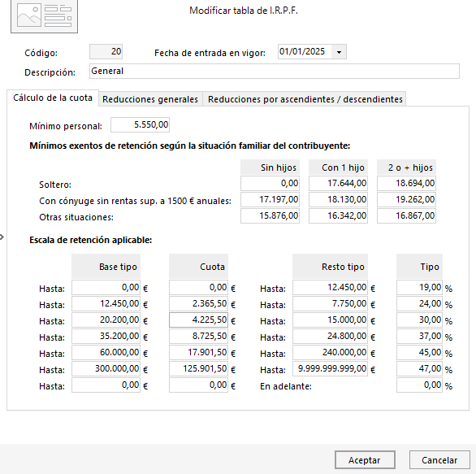476x474 pixels.
Task: Confirm changes with the Aceptar button
Action: 365,460
